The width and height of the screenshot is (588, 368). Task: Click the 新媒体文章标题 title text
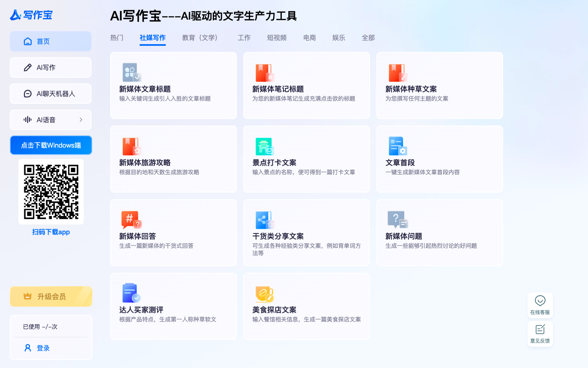[x=145, y=89]
